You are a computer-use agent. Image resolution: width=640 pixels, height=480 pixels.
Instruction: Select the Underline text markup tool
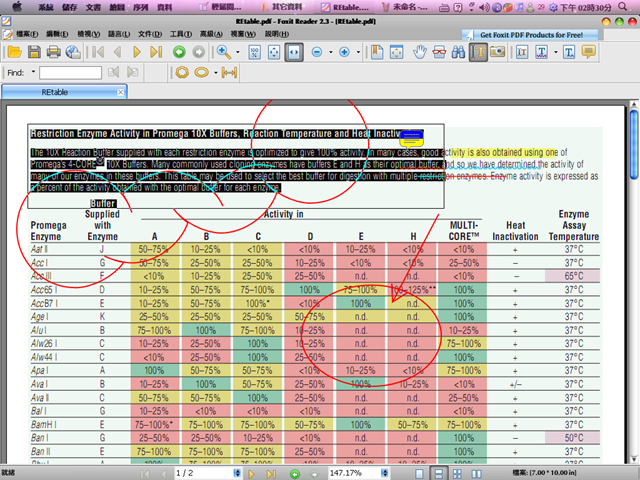pyautogui.click(x=542, y=52)
